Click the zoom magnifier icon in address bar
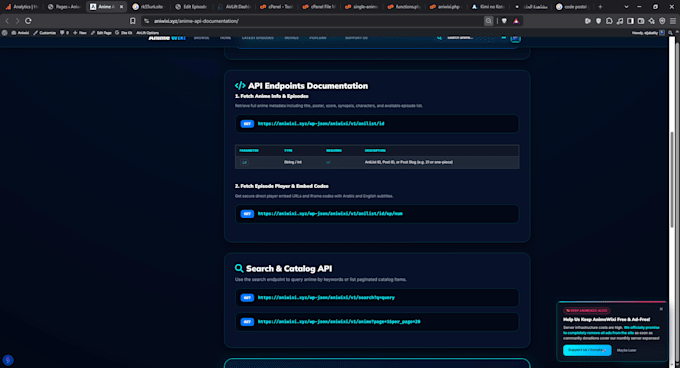 coord(488,21)
